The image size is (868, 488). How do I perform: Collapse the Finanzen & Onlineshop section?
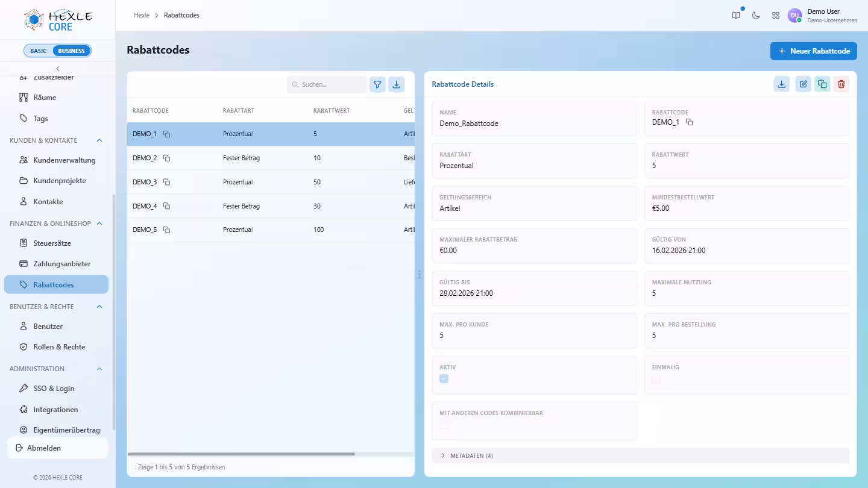pyautogui.click(x=99, y=224)
